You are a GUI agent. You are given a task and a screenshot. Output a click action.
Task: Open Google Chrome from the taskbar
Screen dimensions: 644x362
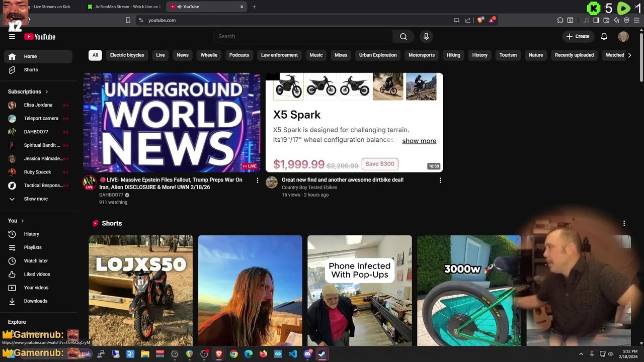[x=234, y=354]
